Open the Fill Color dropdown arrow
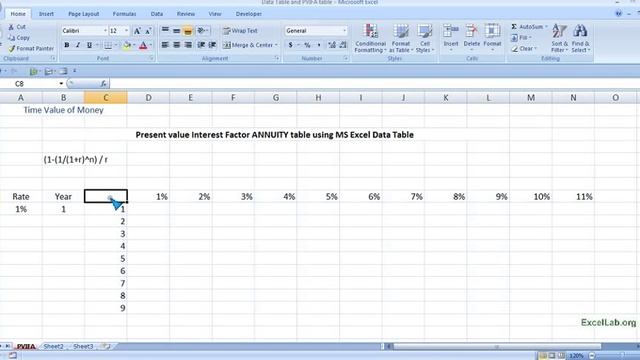Screen dimensions: 640x360 (x=134, y=45)
